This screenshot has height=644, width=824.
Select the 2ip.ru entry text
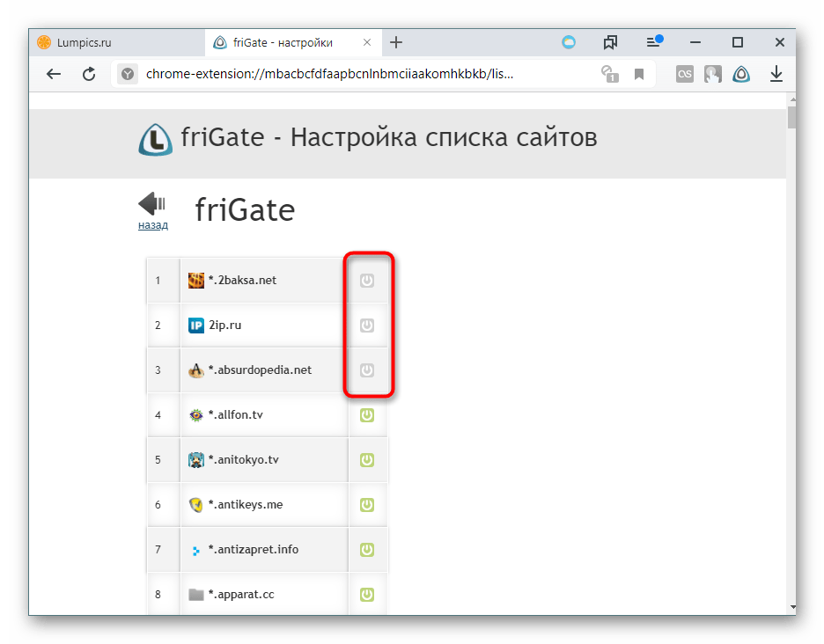pos(224,326)
